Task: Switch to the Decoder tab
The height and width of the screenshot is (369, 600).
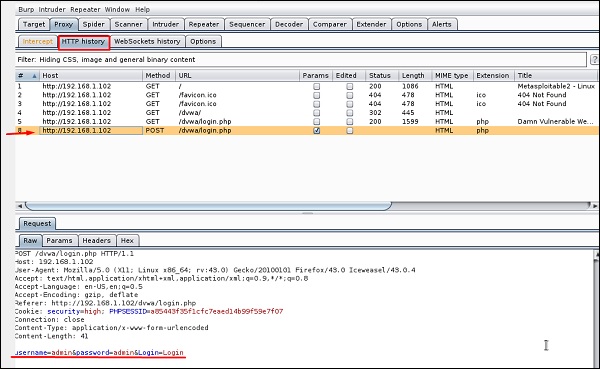Action: tap(289, 24)
